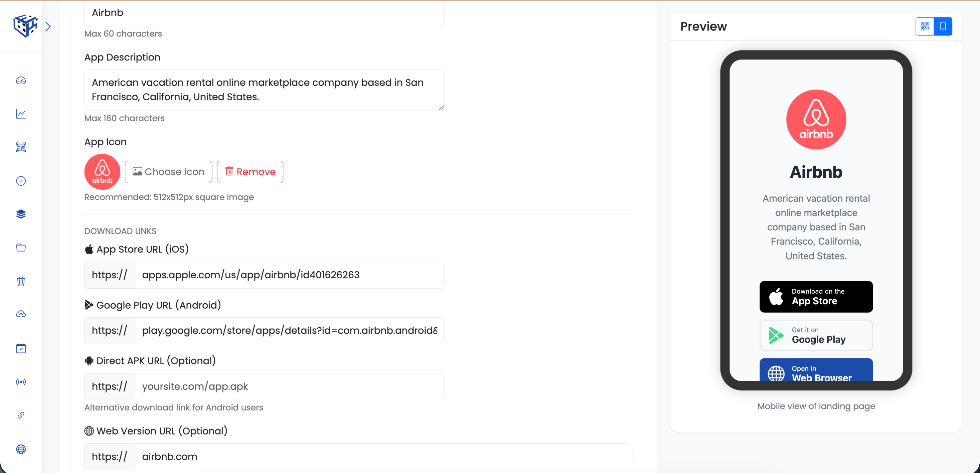Open the dashboard from the sidebar
Image resolution: width=980 pixels, height=473 pixels.
[21, 80]
